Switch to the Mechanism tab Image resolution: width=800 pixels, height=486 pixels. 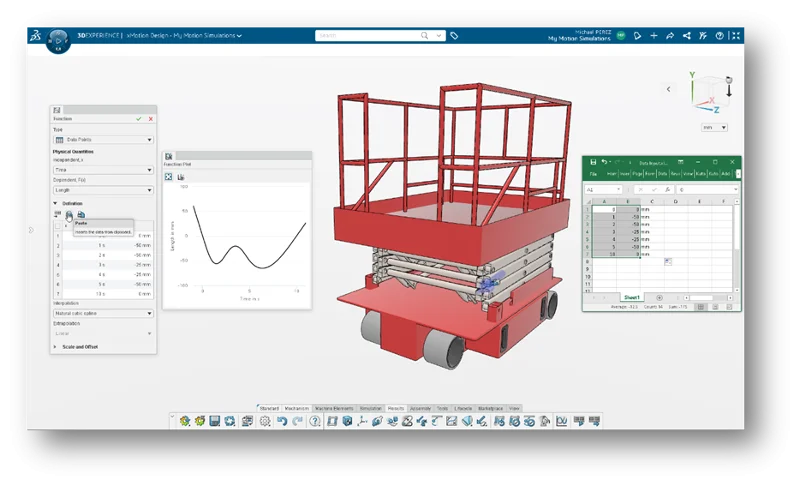(297, 409)
